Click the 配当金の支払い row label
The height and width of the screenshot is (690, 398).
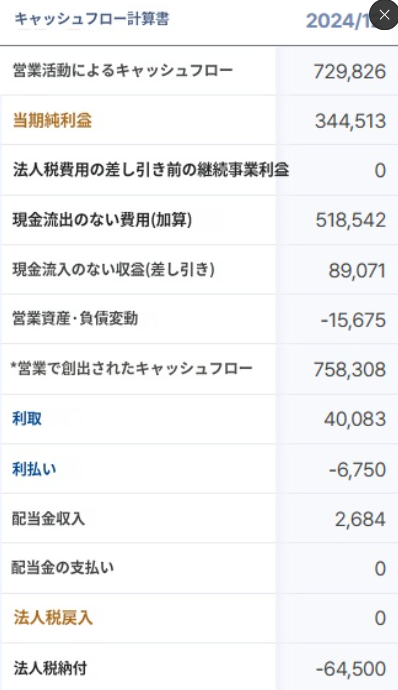click(x=63, y=568)
